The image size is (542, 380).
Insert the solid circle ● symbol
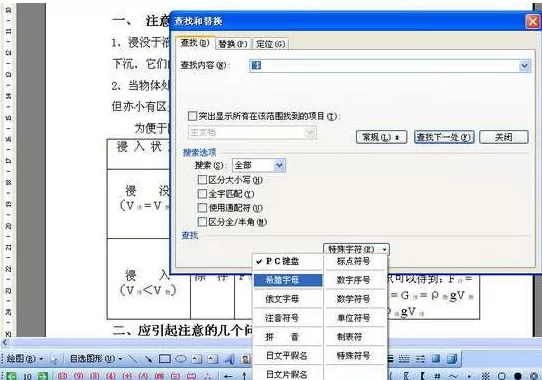coord(517,376)
